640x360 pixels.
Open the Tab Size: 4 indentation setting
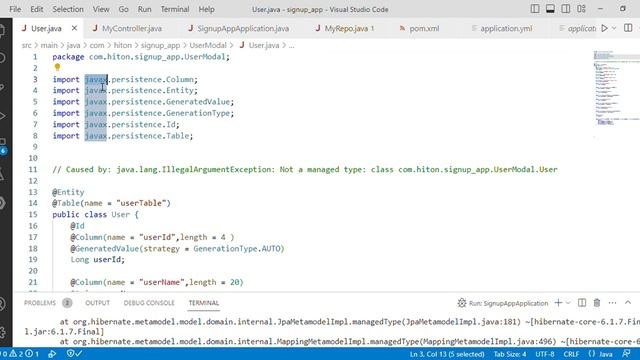pos(510,354)
